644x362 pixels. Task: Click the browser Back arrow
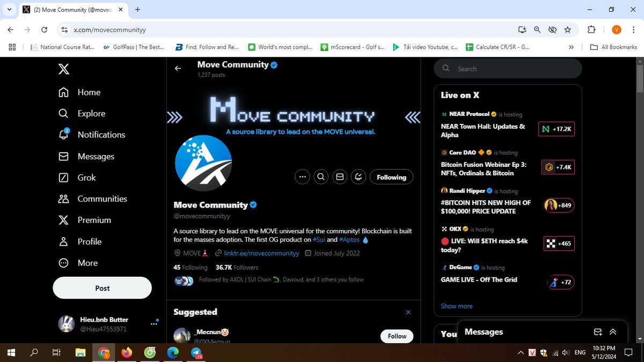tap(11, 29)
